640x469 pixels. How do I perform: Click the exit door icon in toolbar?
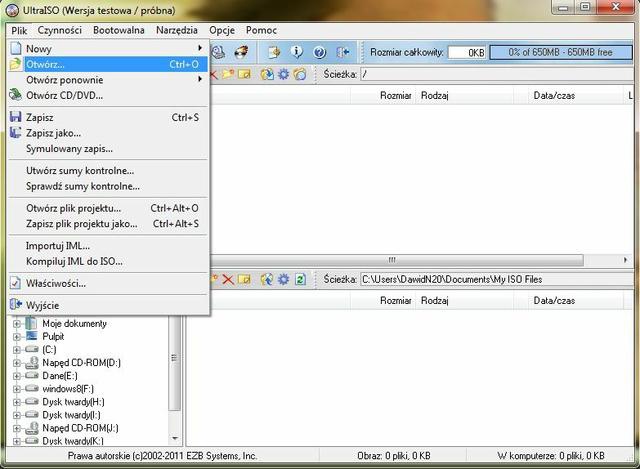click(342, 52)
